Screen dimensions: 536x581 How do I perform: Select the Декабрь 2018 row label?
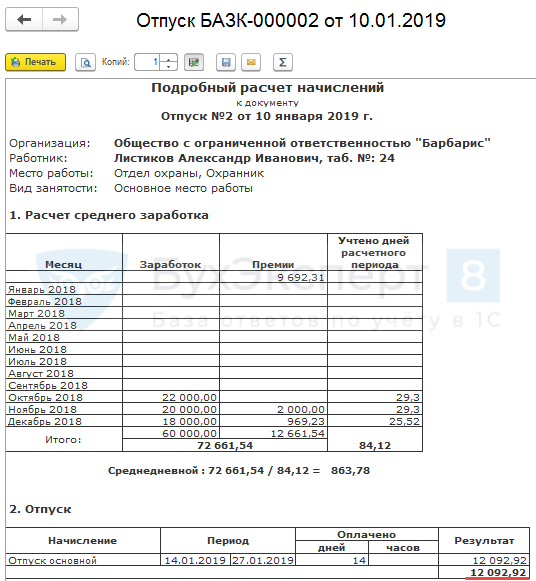pyautogui.click(x=45, y=421)
